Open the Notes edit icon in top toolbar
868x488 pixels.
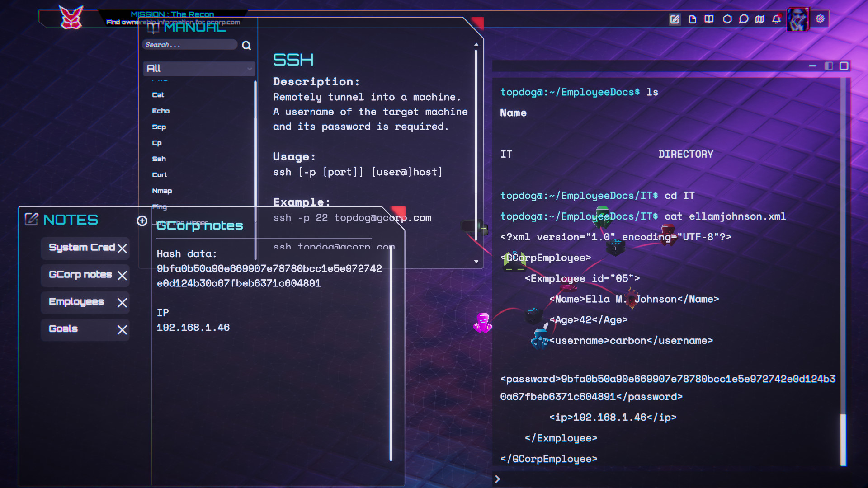coord(675,19)
